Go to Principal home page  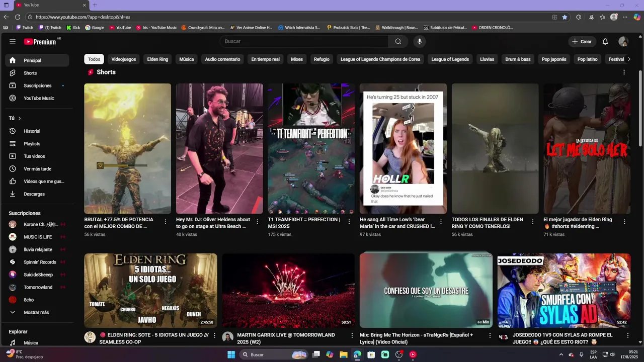pyautogui.click(x=37, y=60)
